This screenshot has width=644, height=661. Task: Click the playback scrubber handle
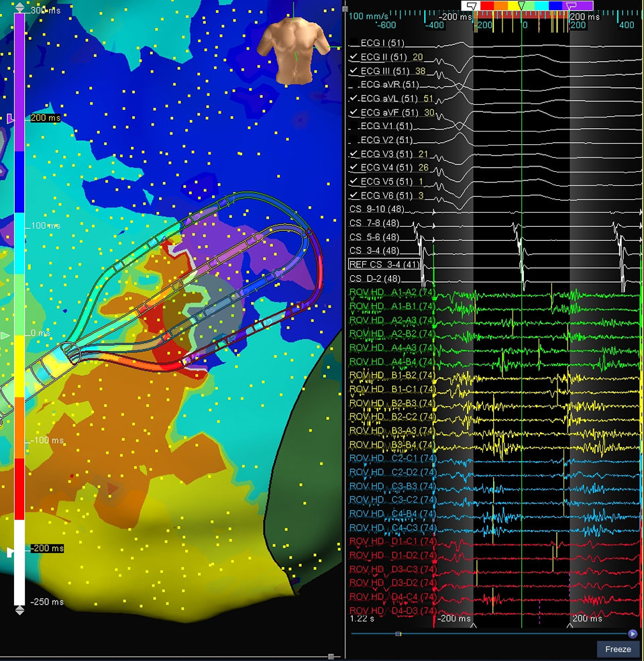point(398,633)
